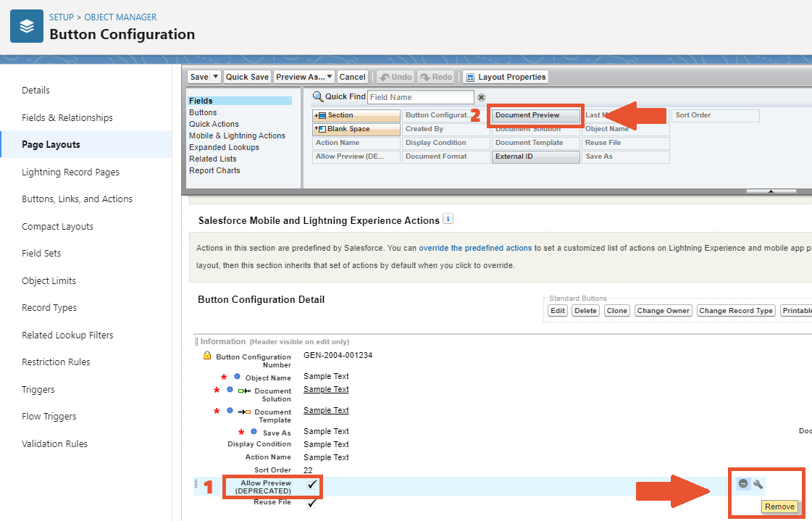Select Validation Rules in the sidebar

click(x=54, y=444)
